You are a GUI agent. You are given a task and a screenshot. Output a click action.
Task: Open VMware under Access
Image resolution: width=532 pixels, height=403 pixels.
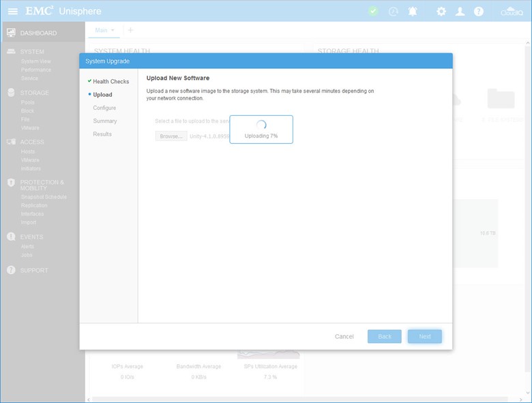coord(30,160)
